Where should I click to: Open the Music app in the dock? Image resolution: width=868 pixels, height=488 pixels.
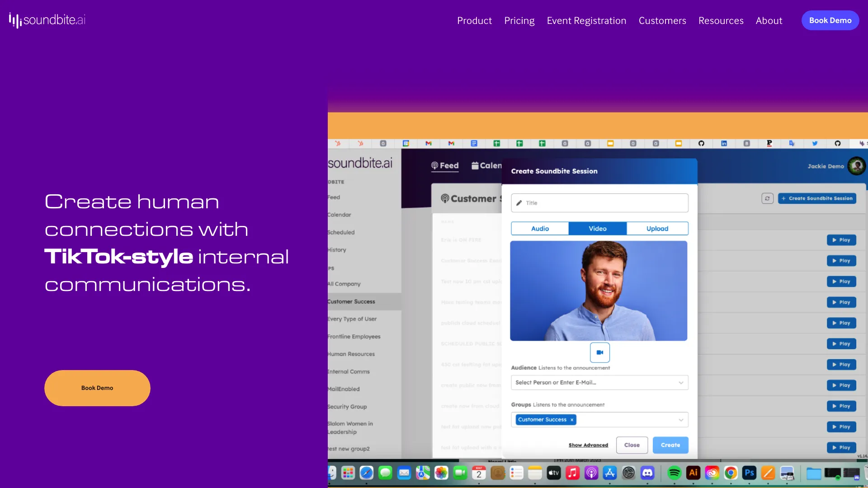click(x=572, y=473)
